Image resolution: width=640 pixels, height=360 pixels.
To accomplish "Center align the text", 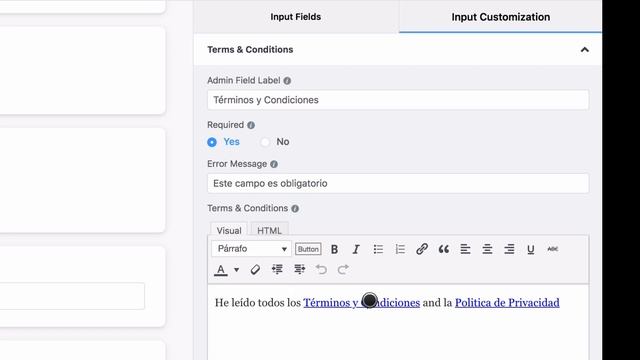I will (x=487, y=249).
